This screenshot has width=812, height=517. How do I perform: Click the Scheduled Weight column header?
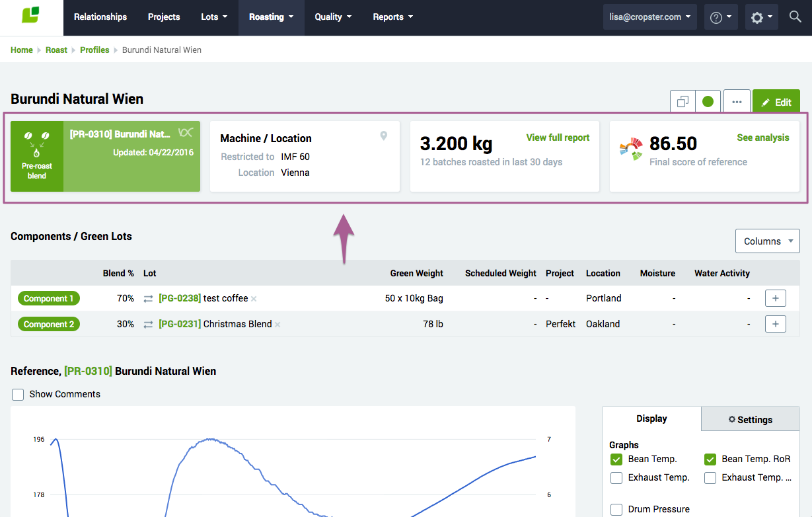tap(501, 273)
